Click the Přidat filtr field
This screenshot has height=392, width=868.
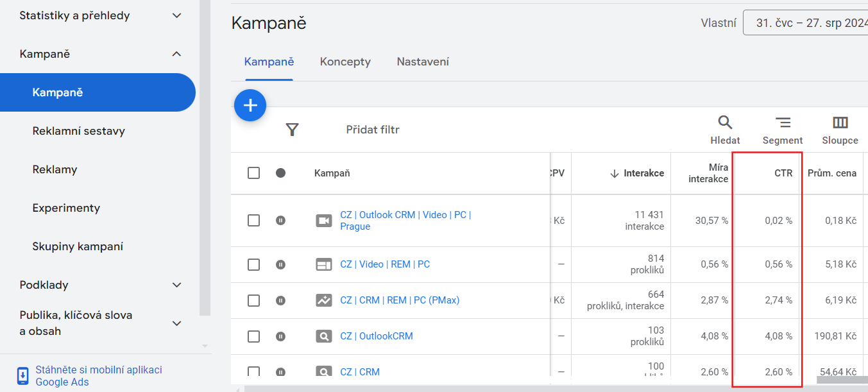[x=373, y=130]
